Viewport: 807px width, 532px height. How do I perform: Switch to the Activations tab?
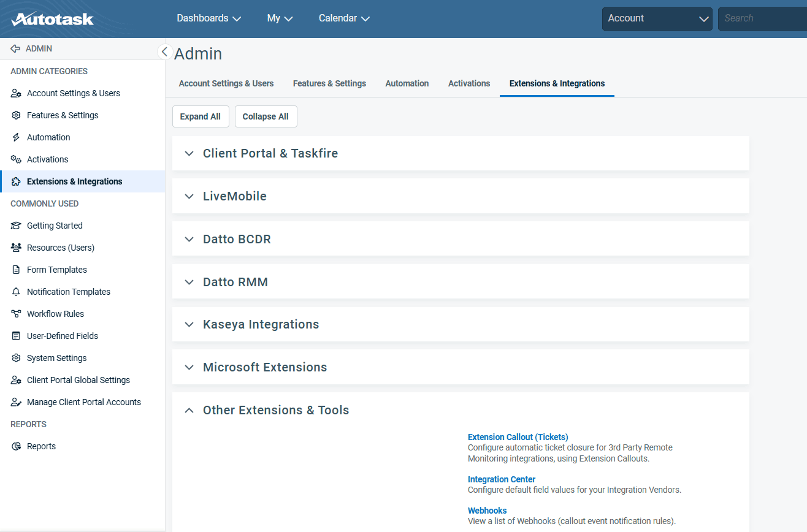(469, 83)
